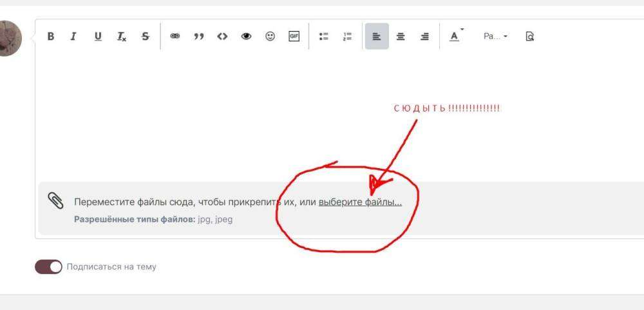Apply strikethrough formatting
Image resolution: width=644 pixels, height=310 pixels.
point(146,37)
